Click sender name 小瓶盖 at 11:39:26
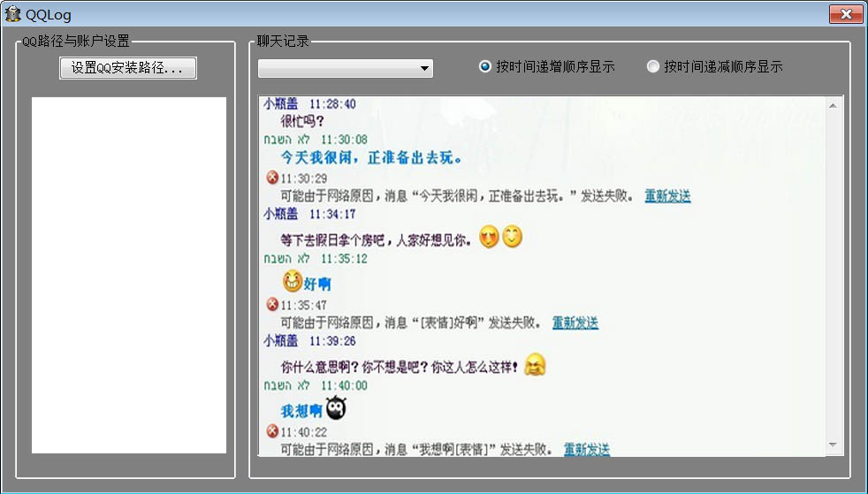This screenshot has width=868, height=494. coord(281,341)
